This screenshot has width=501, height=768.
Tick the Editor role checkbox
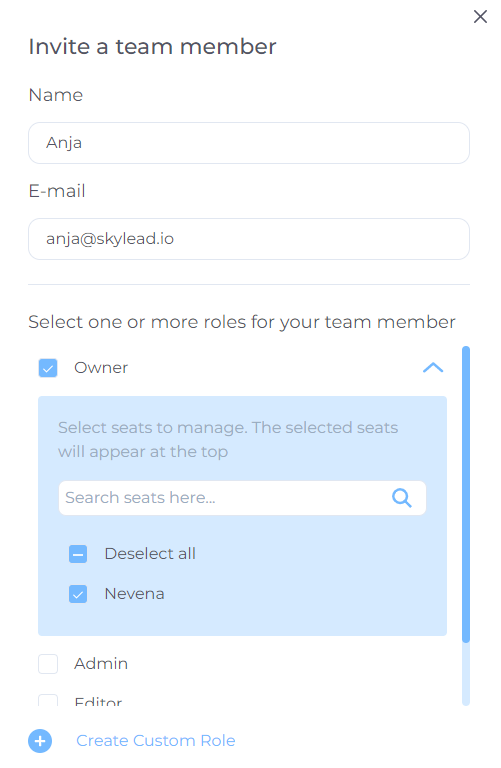click(48, 700)
